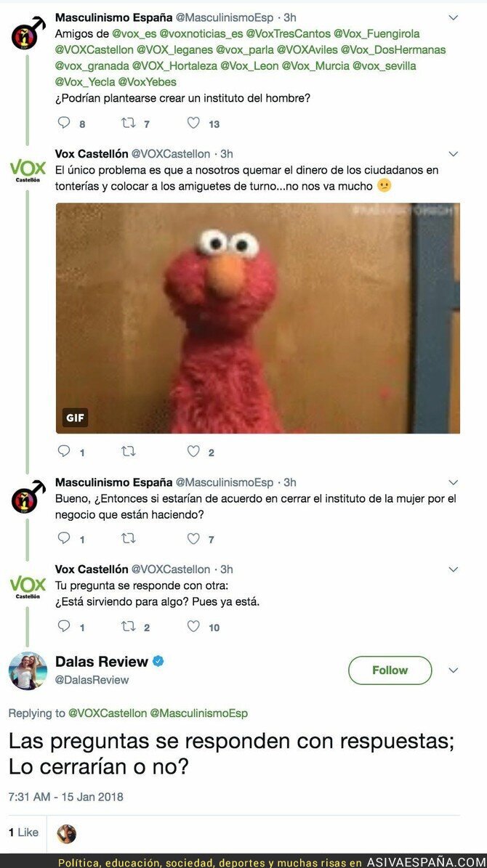Reply to first Masculinismo España tweet
The image size is (487, 868).
[x=64, y=123]
